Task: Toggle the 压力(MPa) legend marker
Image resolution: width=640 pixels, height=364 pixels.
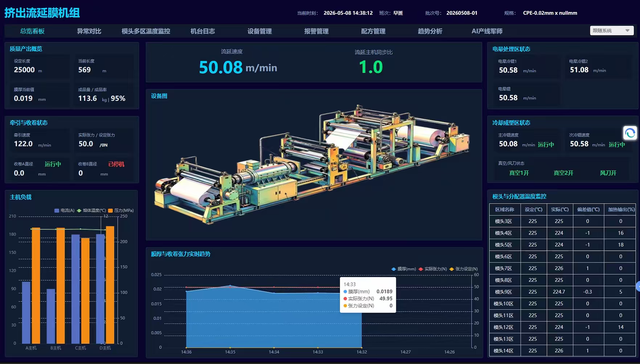Action: click(110, 211)
